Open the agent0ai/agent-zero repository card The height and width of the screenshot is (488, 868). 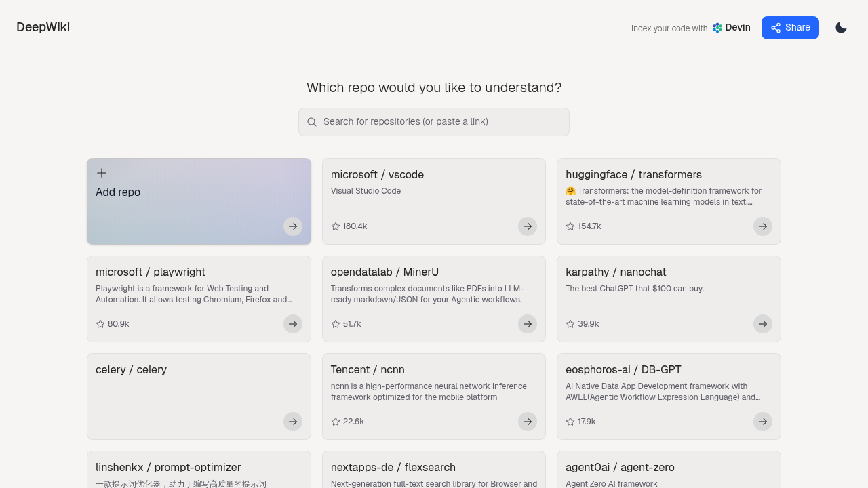click(x=669, y=468)
